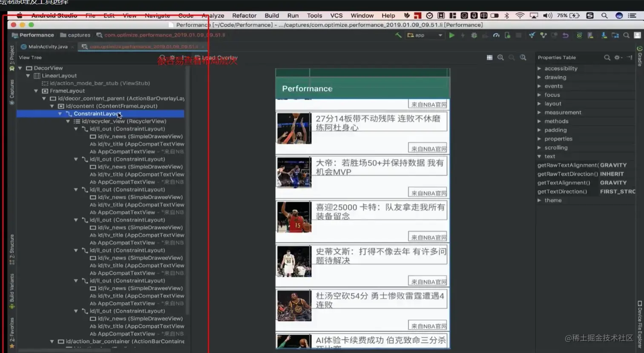Zoom in on the layout preview
The image size is (644, 353).
(x=500, y=57)
